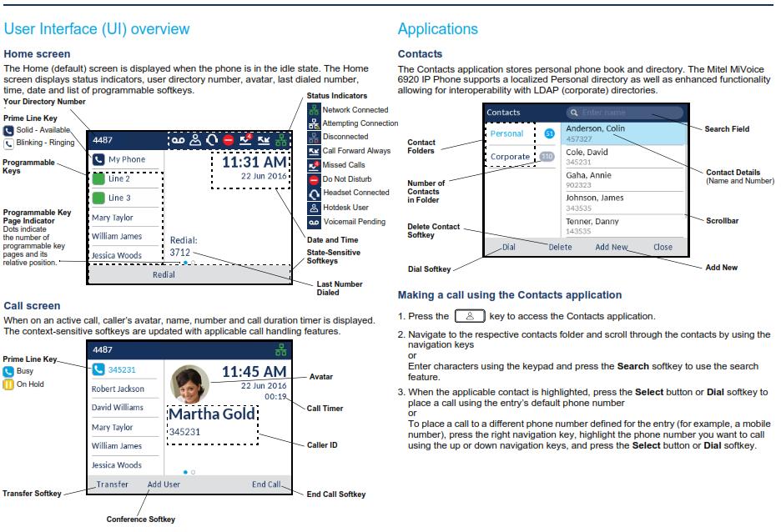Click the Contacts list scrollbar
Viewport: 781px width, 532px height.
tap(685, 179)
